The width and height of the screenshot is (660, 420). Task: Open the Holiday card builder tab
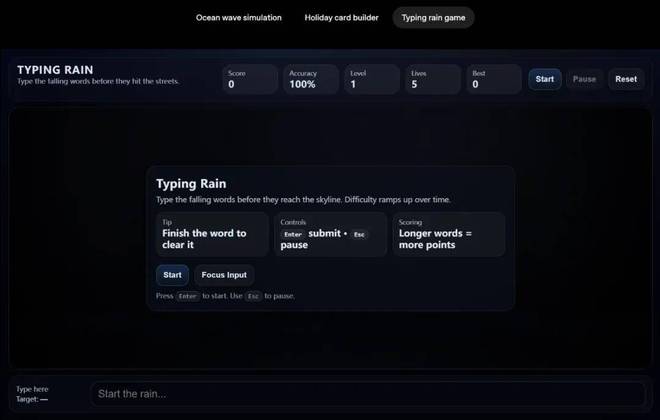click(x=341, y=18)
